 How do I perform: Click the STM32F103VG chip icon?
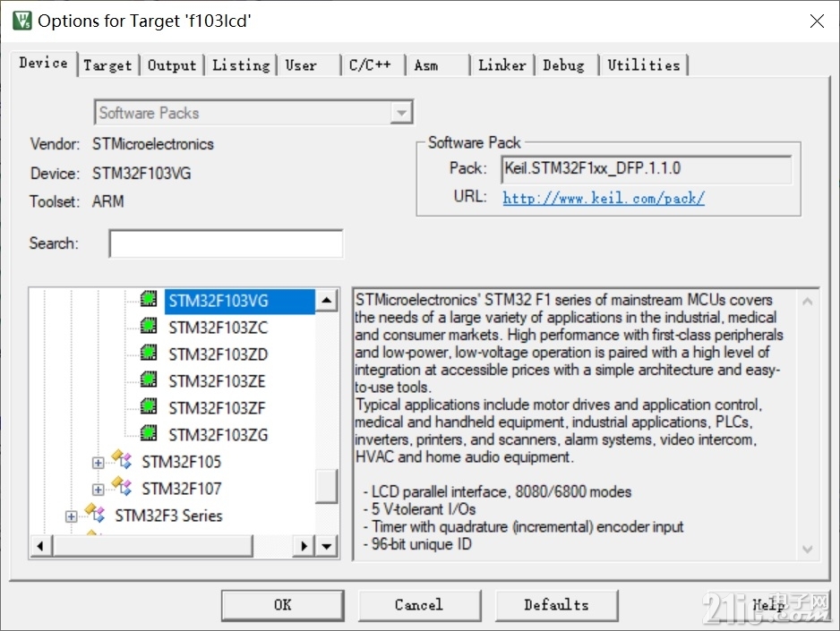pos(149,299)
